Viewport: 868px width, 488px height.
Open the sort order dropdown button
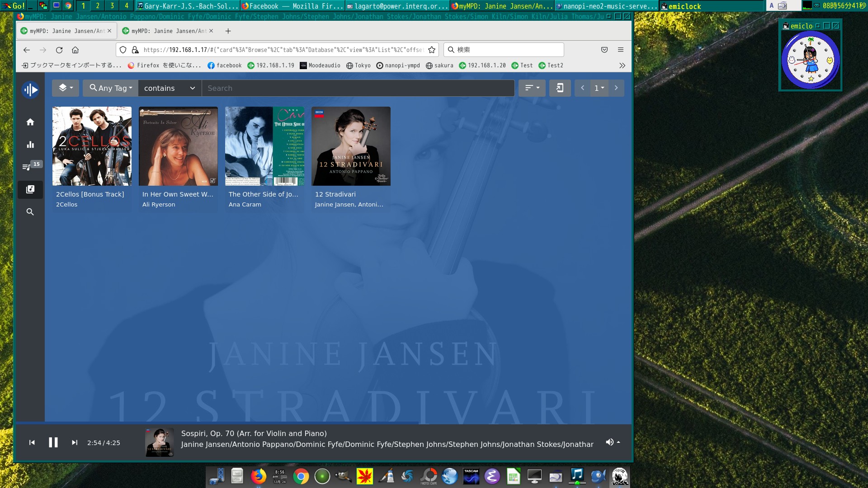532,88
